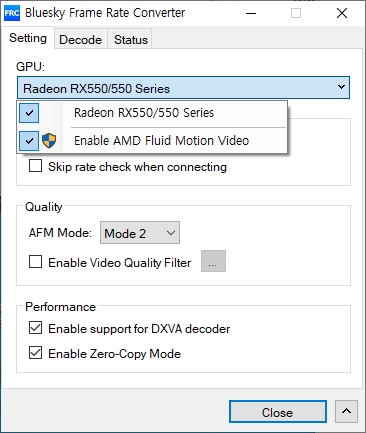Click the FRC application icon in title bar

pos(12,13)
